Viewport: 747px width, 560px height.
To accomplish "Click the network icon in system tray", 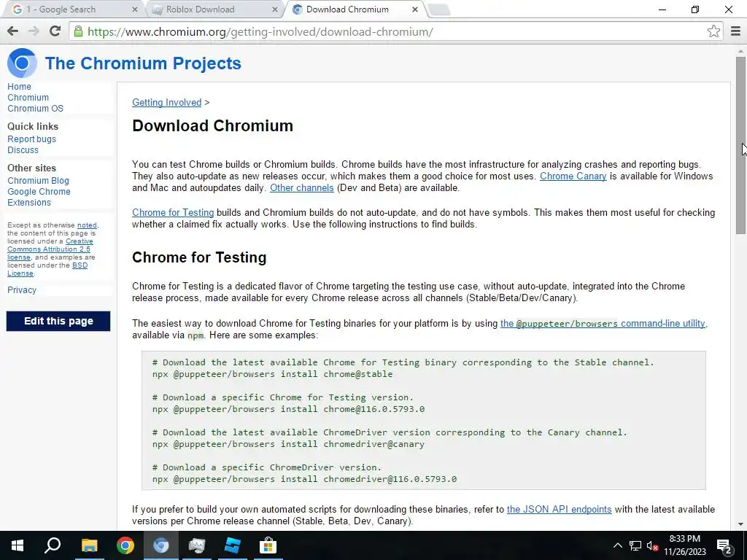I will coord(635,545).
